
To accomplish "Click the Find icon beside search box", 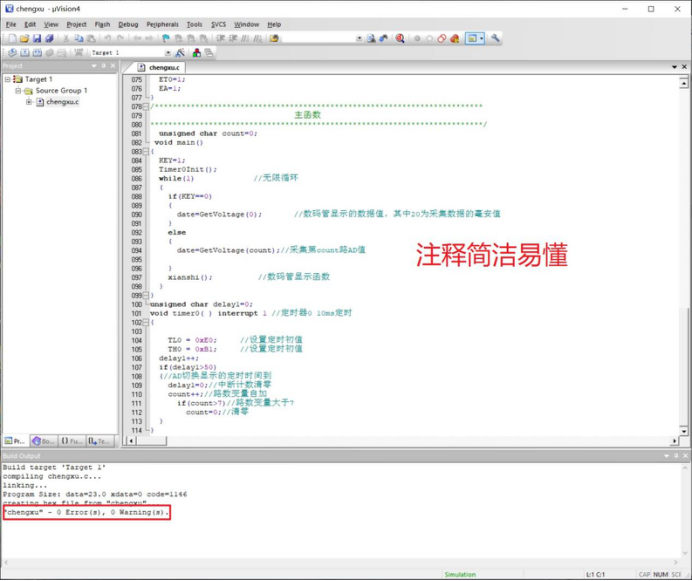I will pyautogui.click(x=371, y=38).
